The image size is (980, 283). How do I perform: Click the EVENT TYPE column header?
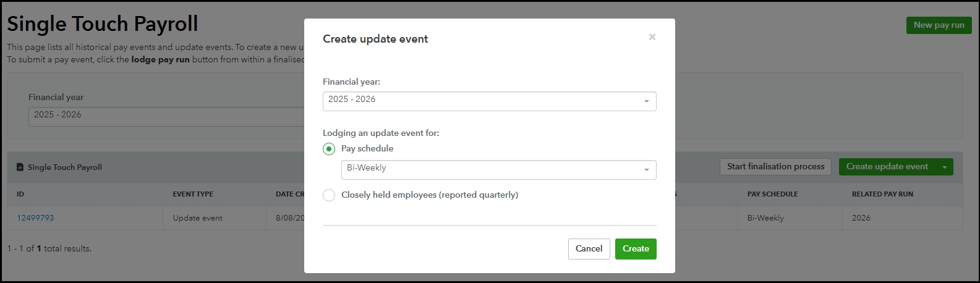(x=193, y=194)
